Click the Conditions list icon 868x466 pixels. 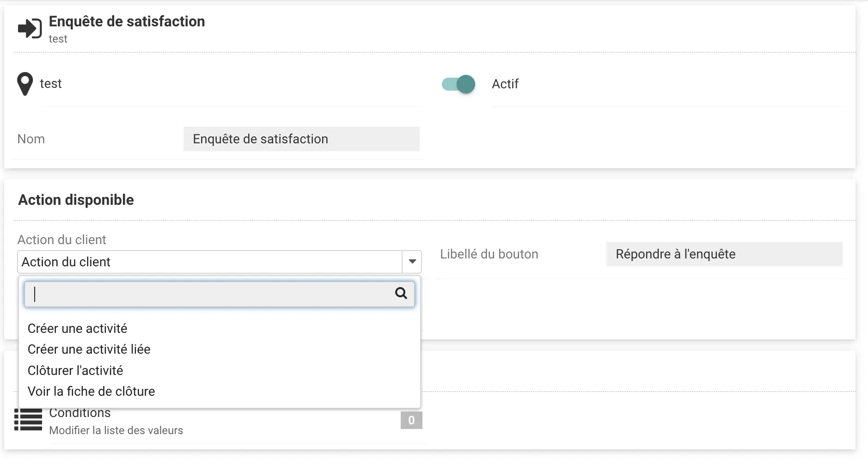coord(28,420)
